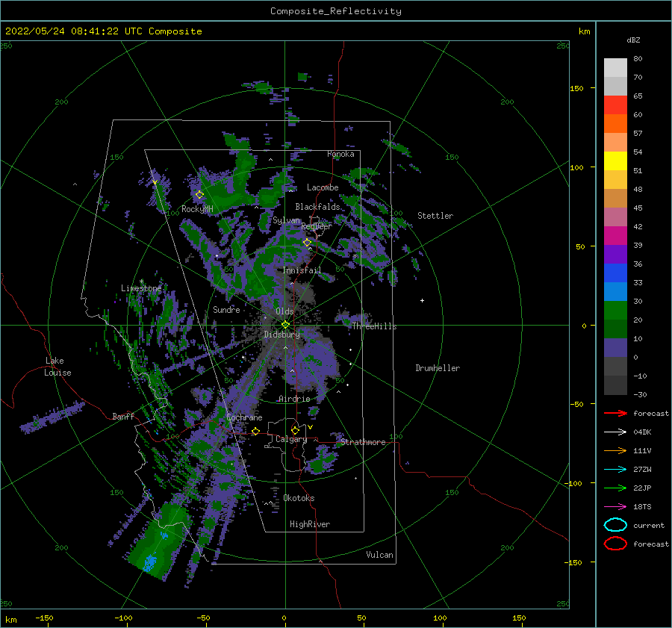The image size is (672, 628).
Task: Click the Vulcan label
Action: point(380,555)
